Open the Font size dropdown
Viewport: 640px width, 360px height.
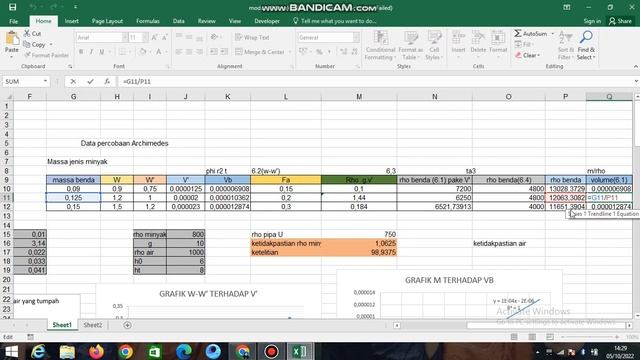tap(145, 38)
